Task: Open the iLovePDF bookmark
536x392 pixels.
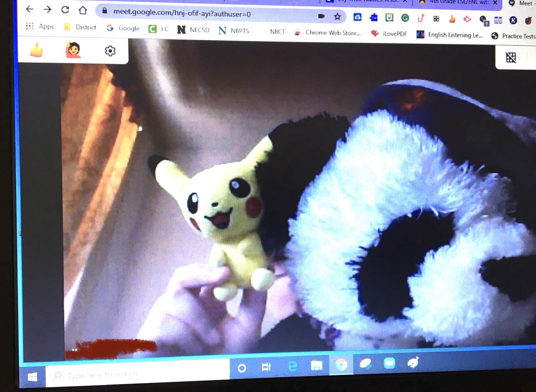Action: 389,34
